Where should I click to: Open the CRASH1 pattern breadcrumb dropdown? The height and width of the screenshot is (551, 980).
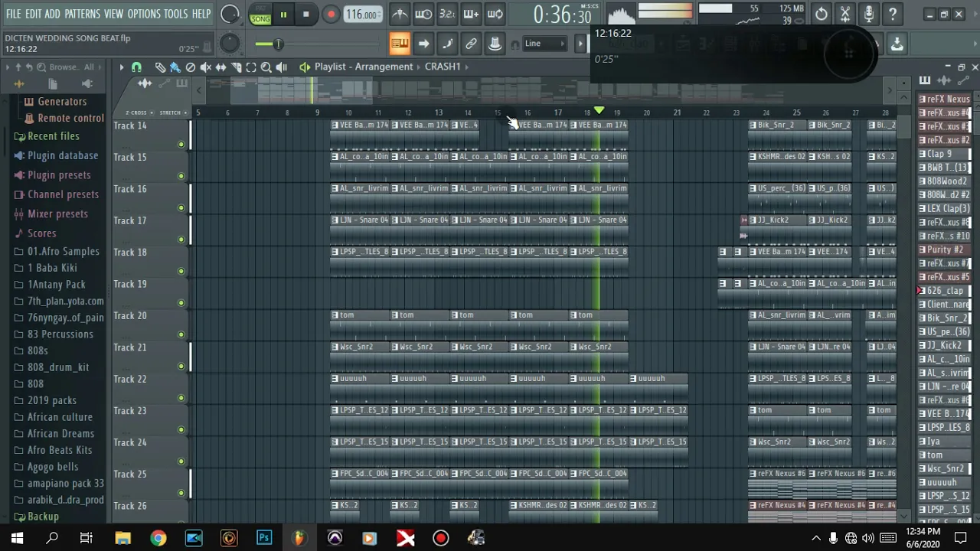click(x=447, y=67)
